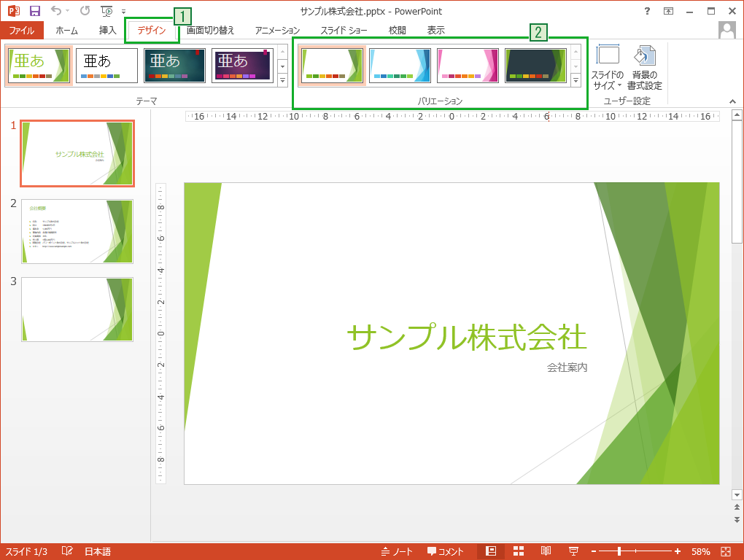Toggle the ノート pane

tap(398, 551)
